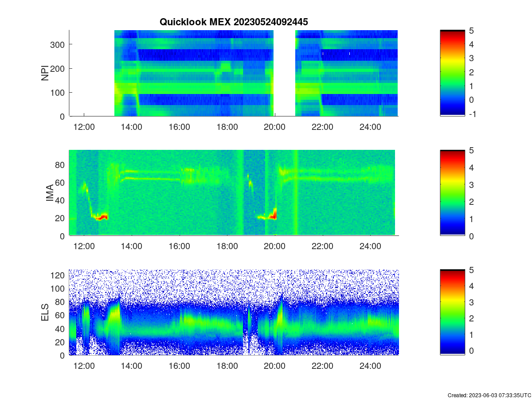Image resolution: width=532 pixels, height=399 pixels.
Task: Click the "60" tick on the ELS y-axis
Action: tap(60, 315)
